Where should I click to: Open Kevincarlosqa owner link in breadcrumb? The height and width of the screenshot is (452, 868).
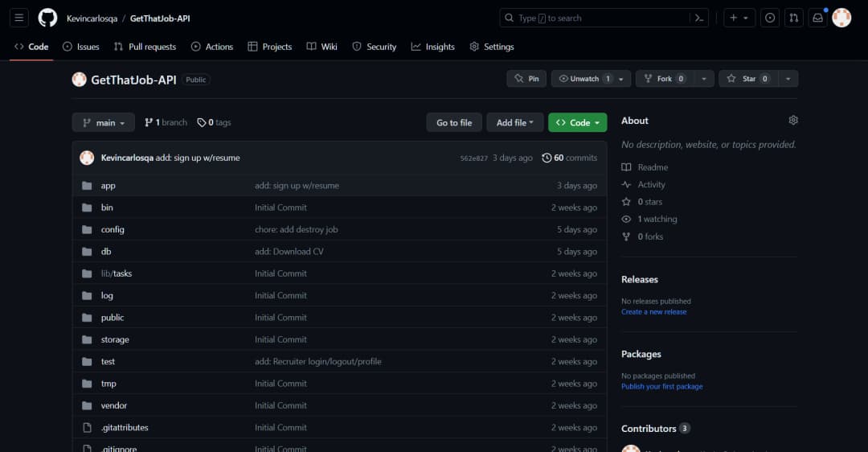click(92, 18)
